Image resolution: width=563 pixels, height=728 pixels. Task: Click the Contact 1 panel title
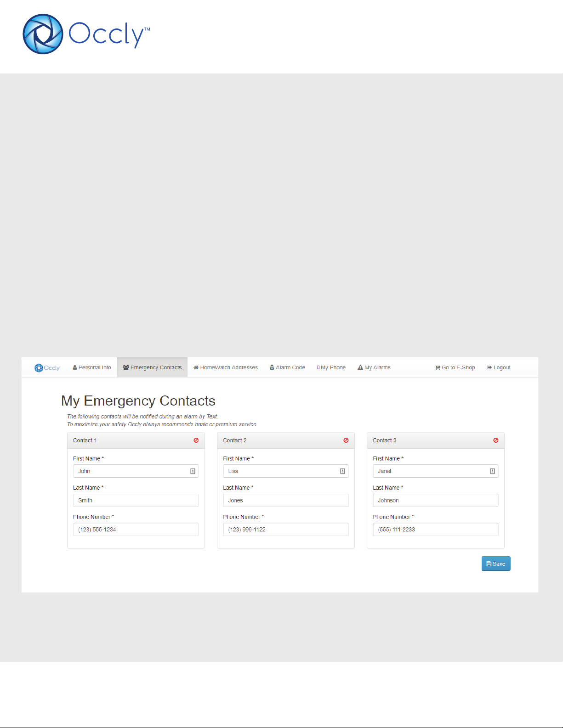[85, 440]
